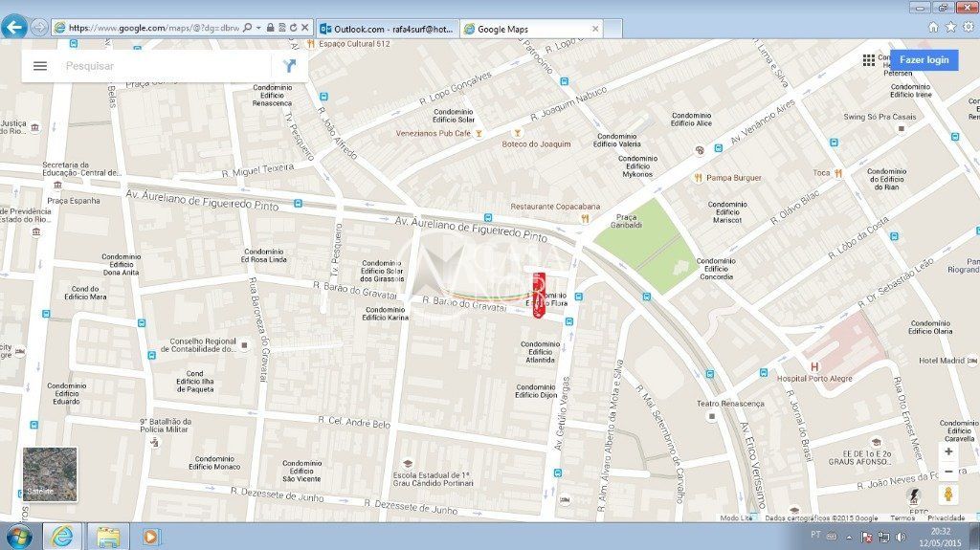Open the Privacidade link
The image size is (980, 550).
point(946,518)
